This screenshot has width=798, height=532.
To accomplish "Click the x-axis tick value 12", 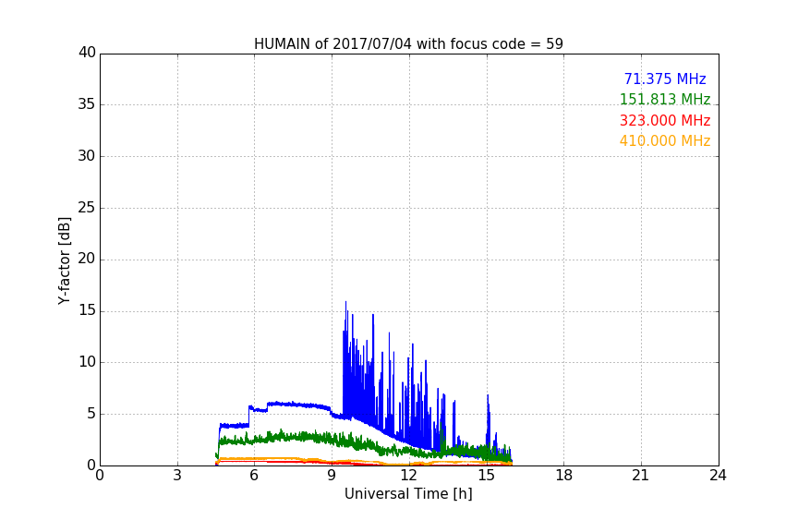I will tap(408, 476).
